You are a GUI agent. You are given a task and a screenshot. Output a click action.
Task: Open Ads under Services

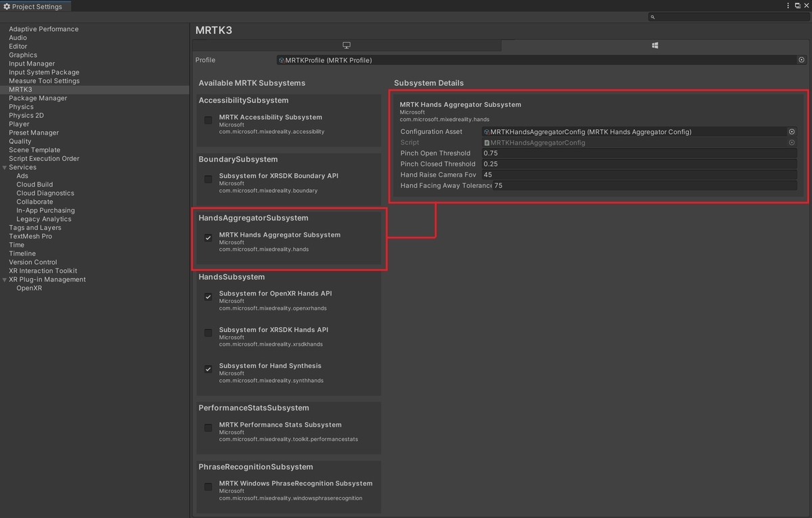click(x=22, y=176)
